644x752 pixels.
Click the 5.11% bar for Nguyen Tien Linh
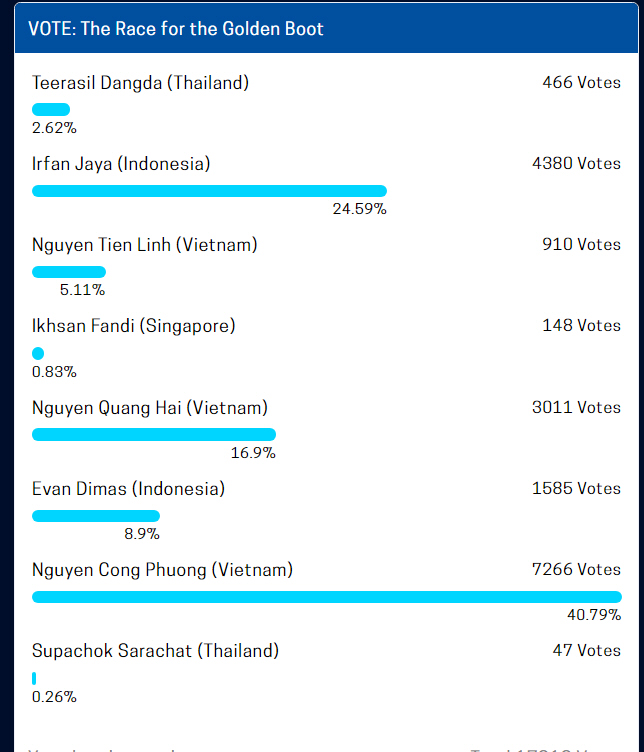69,272
